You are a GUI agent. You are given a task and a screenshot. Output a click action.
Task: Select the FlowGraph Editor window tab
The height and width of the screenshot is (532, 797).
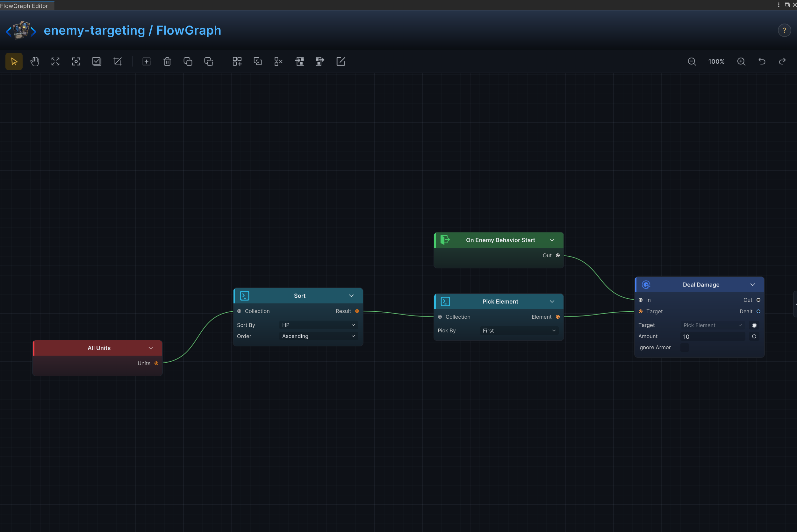[26, 6]
